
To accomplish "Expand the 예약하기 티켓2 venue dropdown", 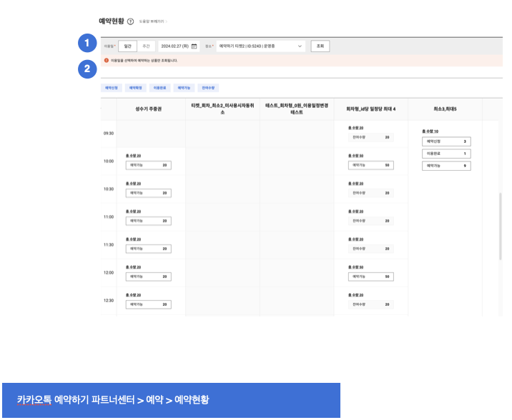I will click(x=260, y=46).
